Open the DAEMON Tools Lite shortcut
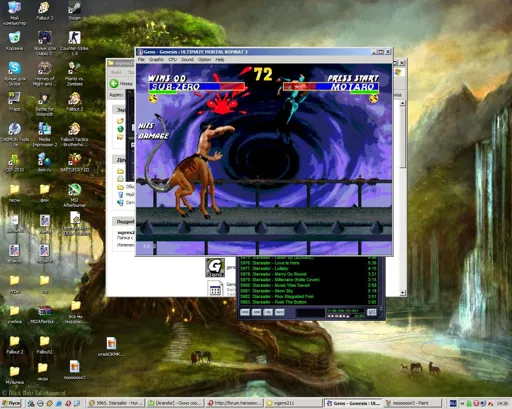The image size is (512, 409). [14, 134]
